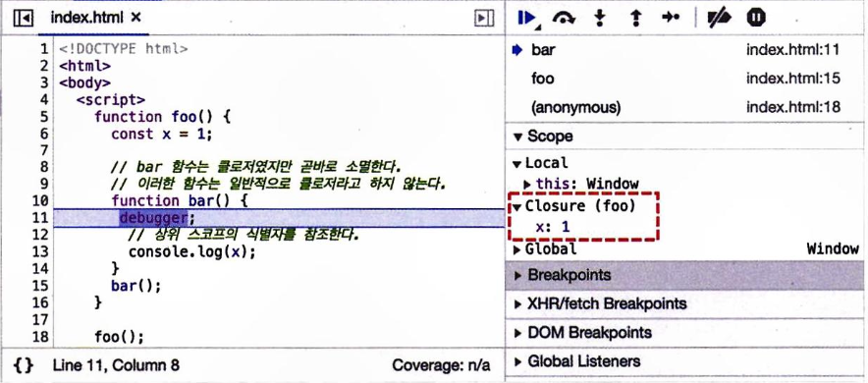Viewport: 868px width, 383px height.
Task: Open index.html:11 source link
Action: [792, 50]
